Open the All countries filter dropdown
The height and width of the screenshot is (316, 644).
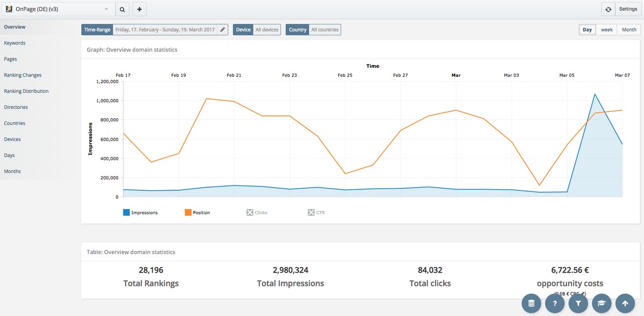[325, 30]
